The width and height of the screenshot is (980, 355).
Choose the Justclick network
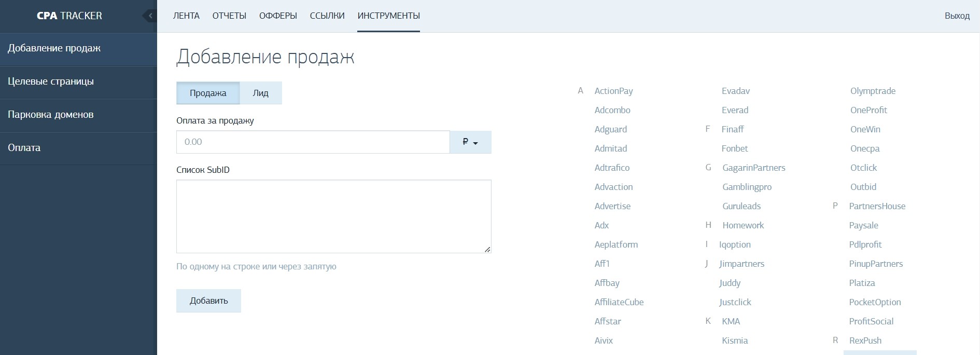pos(735,302)
